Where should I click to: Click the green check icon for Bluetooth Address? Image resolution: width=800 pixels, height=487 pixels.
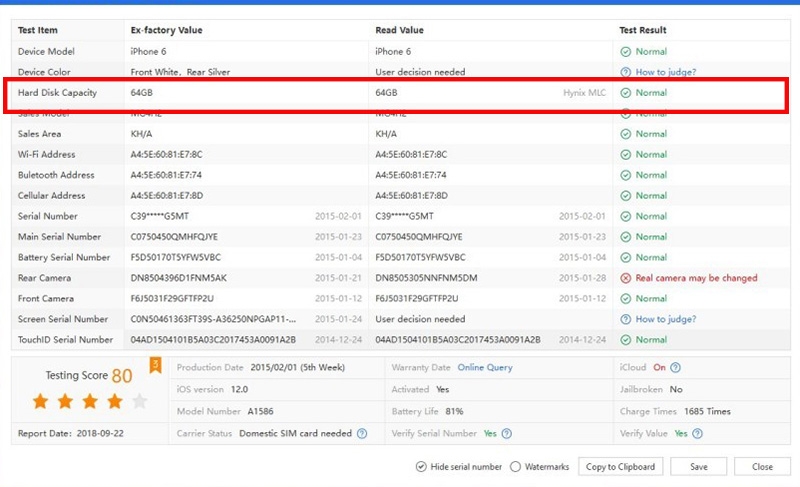(626, 175)
